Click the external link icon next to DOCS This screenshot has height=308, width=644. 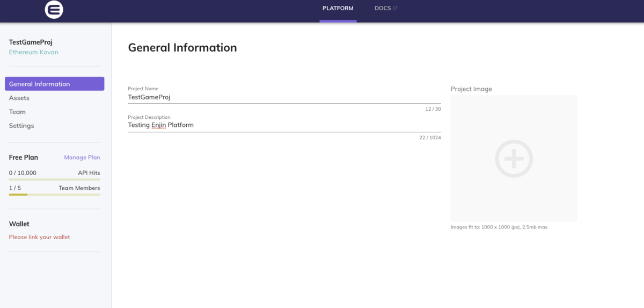pyautogui.click(x=396, y=9)
